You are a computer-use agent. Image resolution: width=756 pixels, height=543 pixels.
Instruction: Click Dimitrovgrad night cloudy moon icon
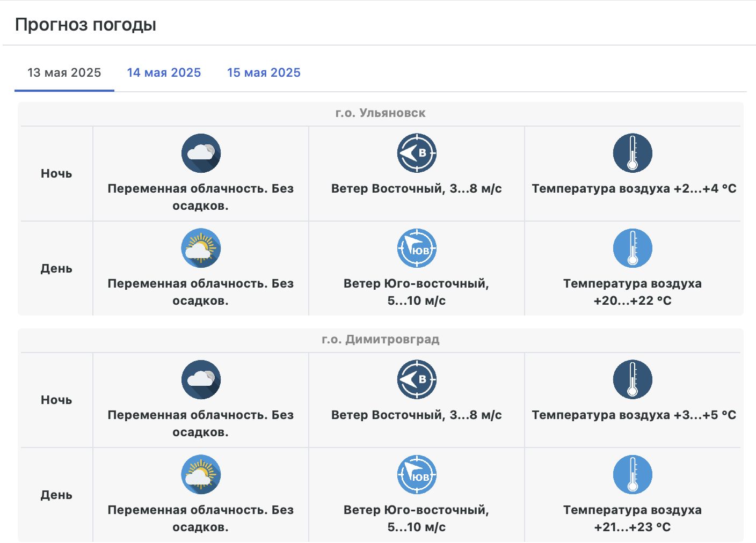tap(201, 379)
